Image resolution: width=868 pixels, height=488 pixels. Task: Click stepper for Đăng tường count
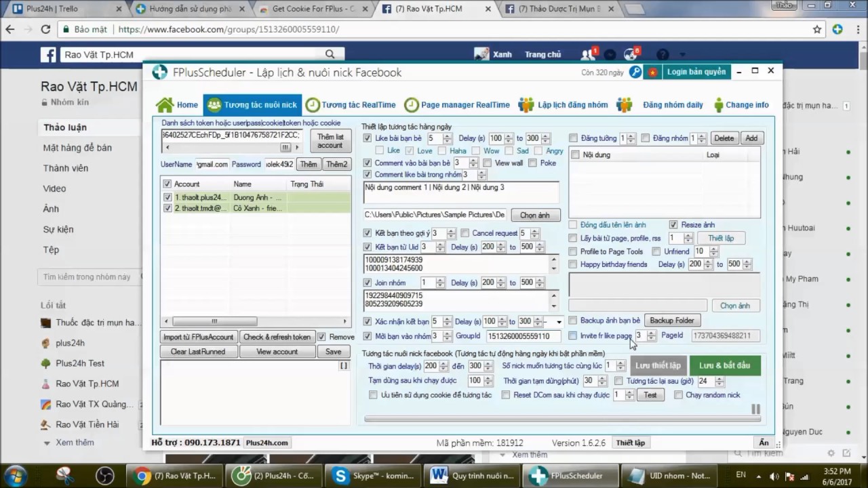[631, 138]
